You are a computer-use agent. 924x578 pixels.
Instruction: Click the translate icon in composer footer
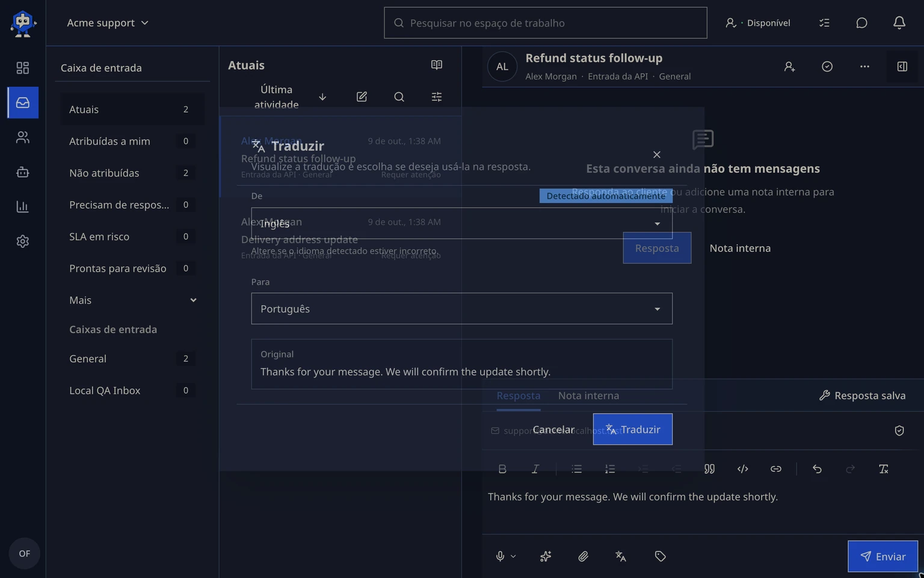[621, 556]
